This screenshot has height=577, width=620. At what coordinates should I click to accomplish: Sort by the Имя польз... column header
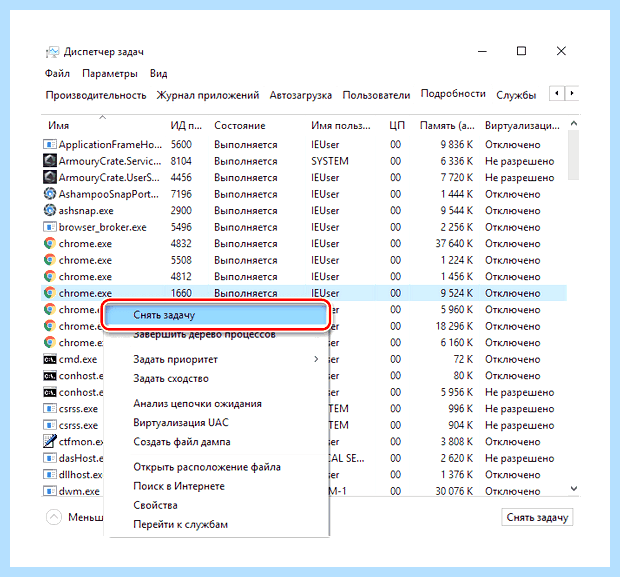click(340, 125)
